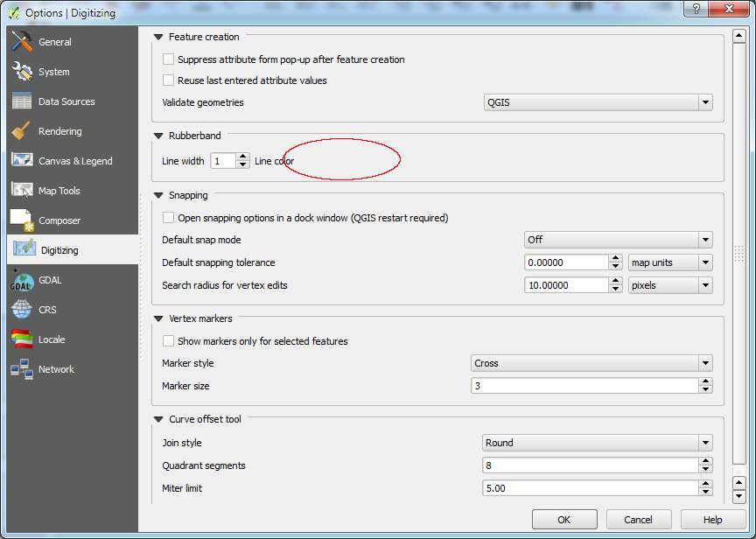756x539 pixels.
Task: Collapse the Rubberband group
Action: click(158, 136)
